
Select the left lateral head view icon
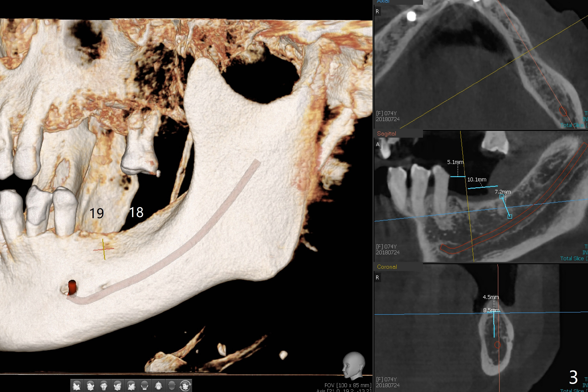[x=131, y=386]
